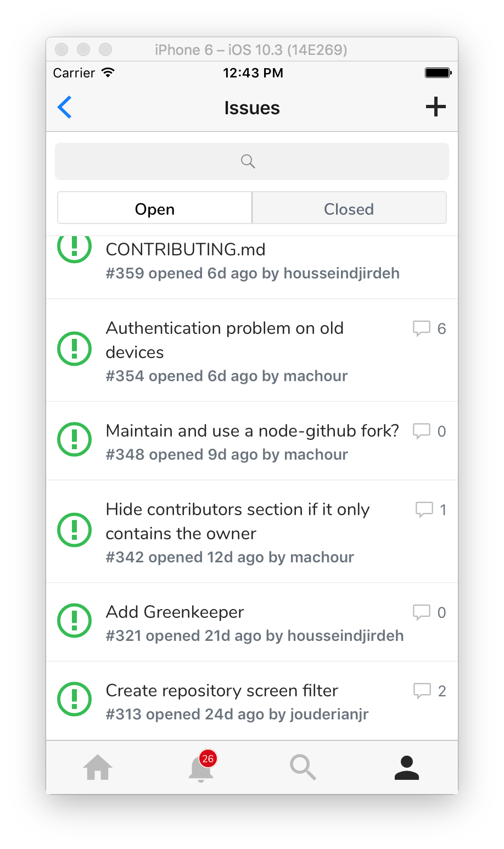This screenshot has height=849, width=504.
Task: Click open-issue icon beside Add Greenkeeper
Action: click(x=75, y=621)
